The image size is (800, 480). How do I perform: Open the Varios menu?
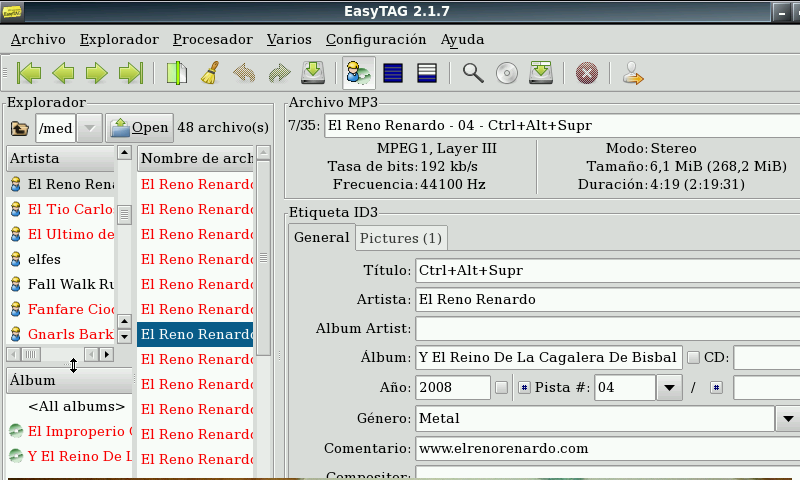point(289,39)
